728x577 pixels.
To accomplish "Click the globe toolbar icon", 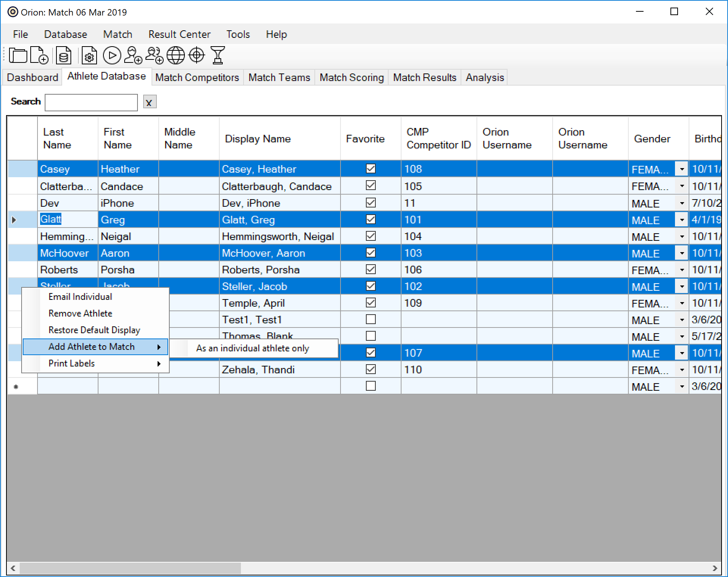I will pos(176,56).
